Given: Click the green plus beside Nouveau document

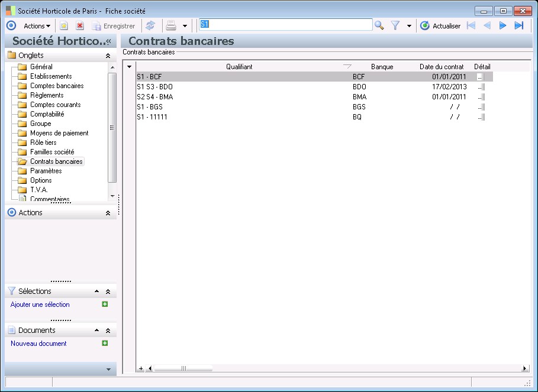Looking at the screenshot, I should tap(105, 343).
